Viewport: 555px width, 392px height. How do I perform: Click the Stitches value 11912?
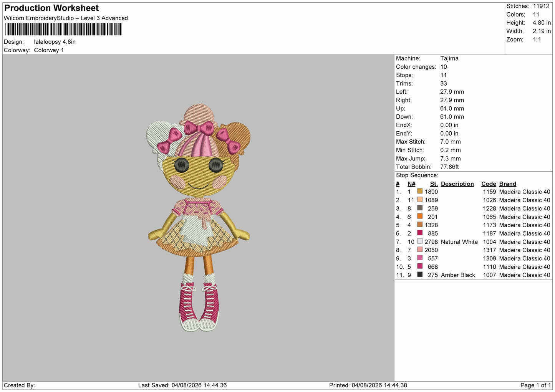[541, 6]
